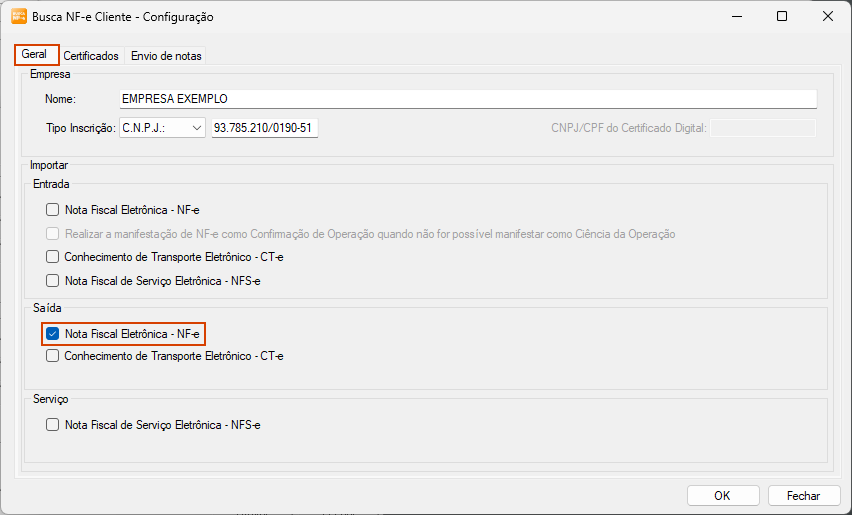The width and height of the screenshot is (852, 515).
Task: Maximize the Configuração window
Action: (782, 16)
